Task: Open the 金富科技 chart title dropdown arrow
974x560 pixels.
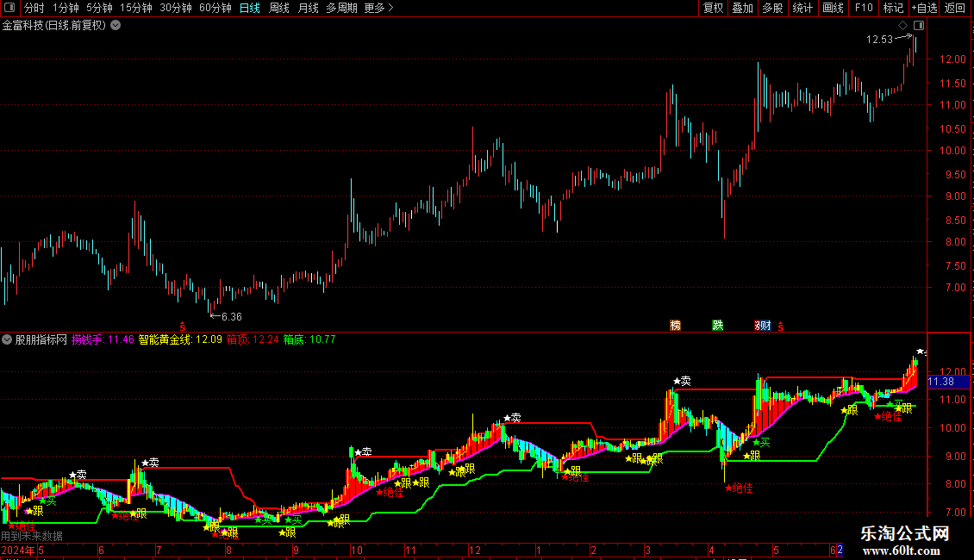Action: point(116,26)
